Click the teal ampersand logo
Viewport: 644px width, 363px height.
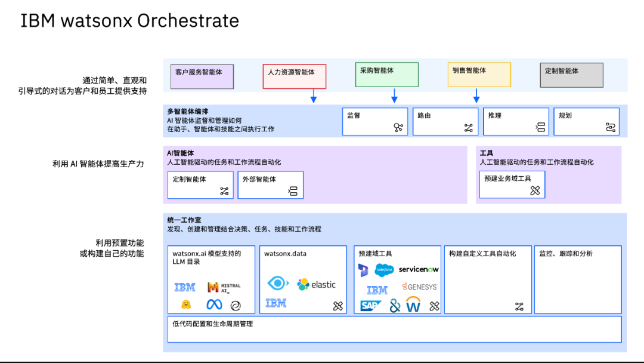tap(395, 306)
